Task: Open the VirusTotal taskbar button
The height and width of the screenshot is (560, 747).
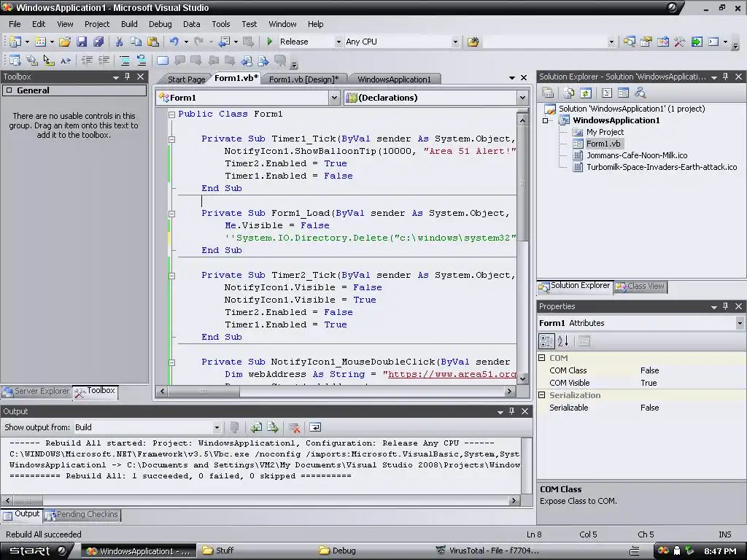Action: (x=488, y=551)
